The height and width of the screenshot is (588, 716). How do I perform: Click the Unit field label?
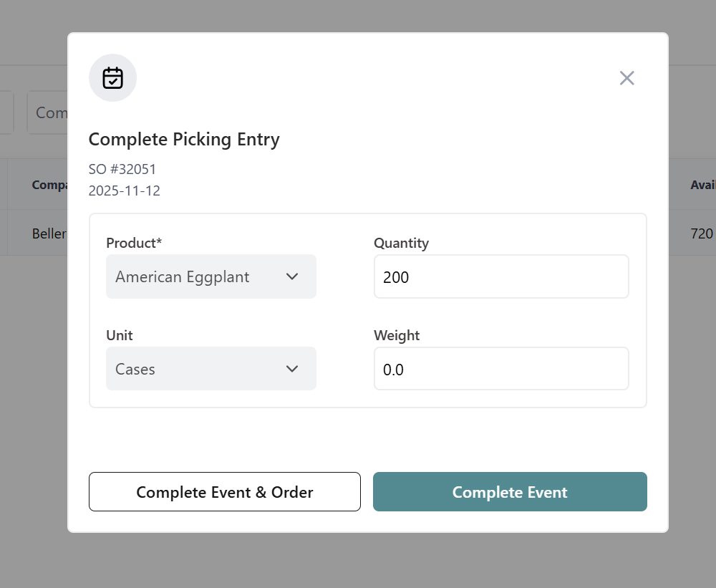click(120, 335)
